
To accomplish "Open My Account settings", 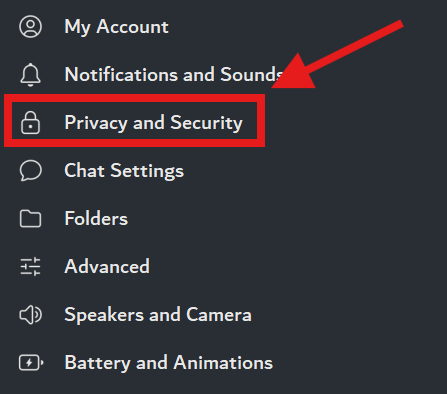I will pyautogui.click(x=116, y=27).
